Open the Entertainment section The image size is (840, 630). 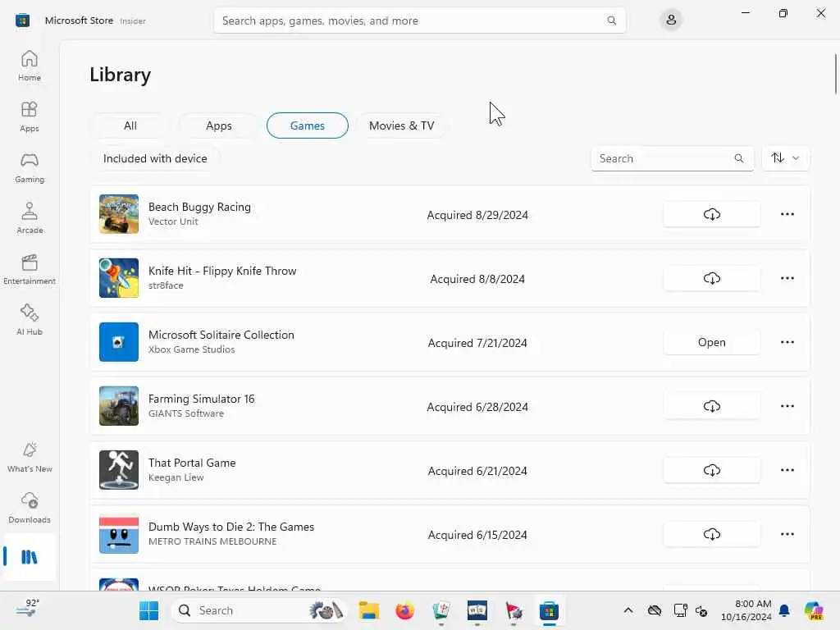point(30,269)
